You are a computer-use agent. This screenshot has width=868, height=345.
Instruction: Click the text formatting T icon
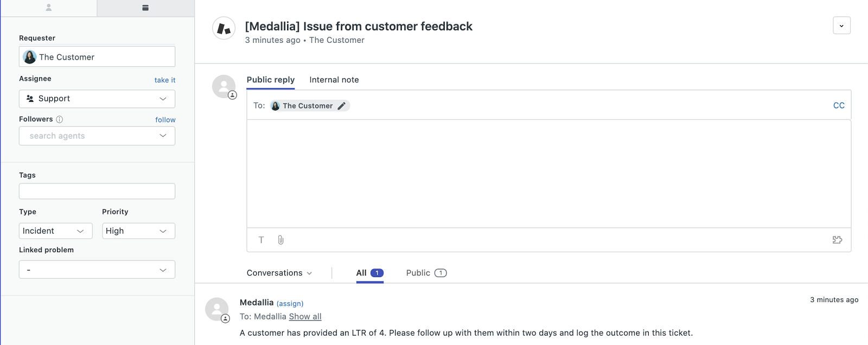point(261,240)
